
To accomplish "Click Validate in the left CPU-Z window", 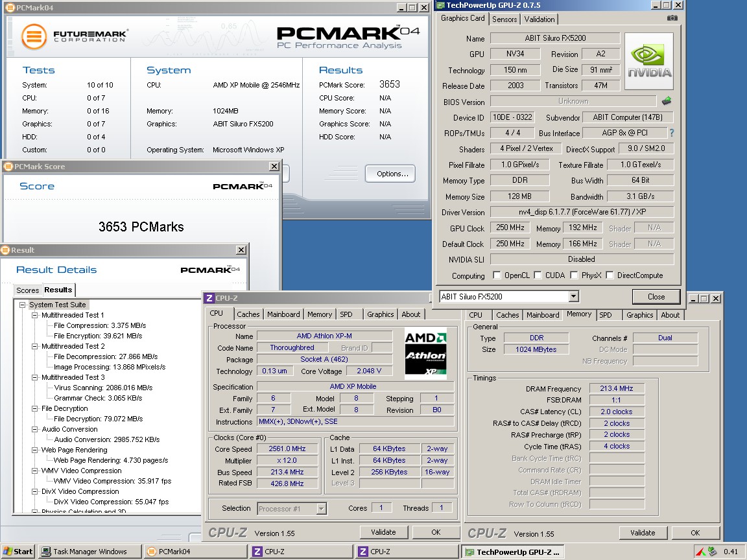I will (x=383, y=532).
